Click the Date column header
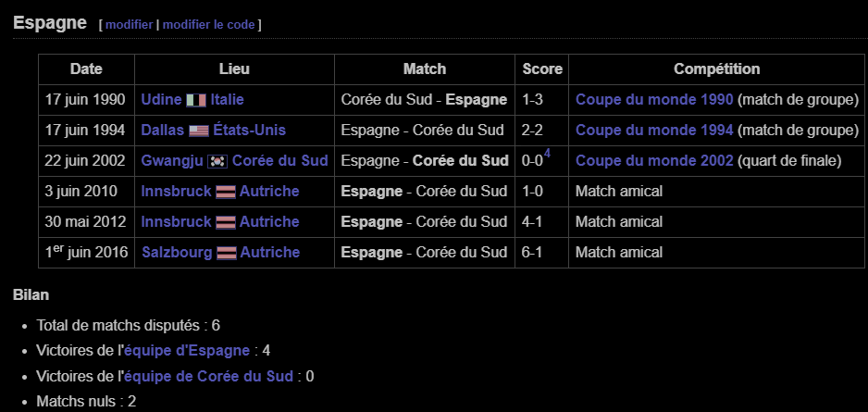The width and height of the screenshot is (868, 412). tap(86, 69)
